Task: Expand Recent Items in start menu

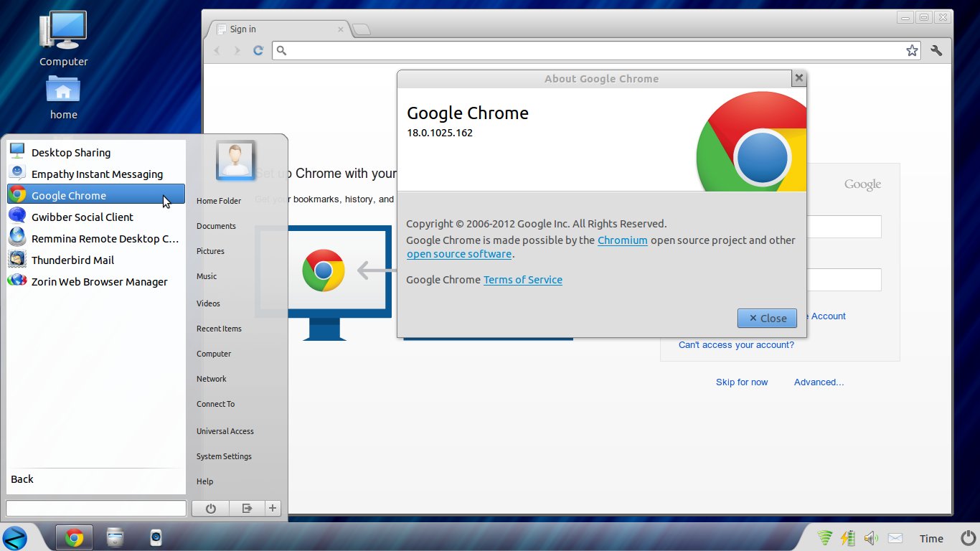Action: point(219,329)
